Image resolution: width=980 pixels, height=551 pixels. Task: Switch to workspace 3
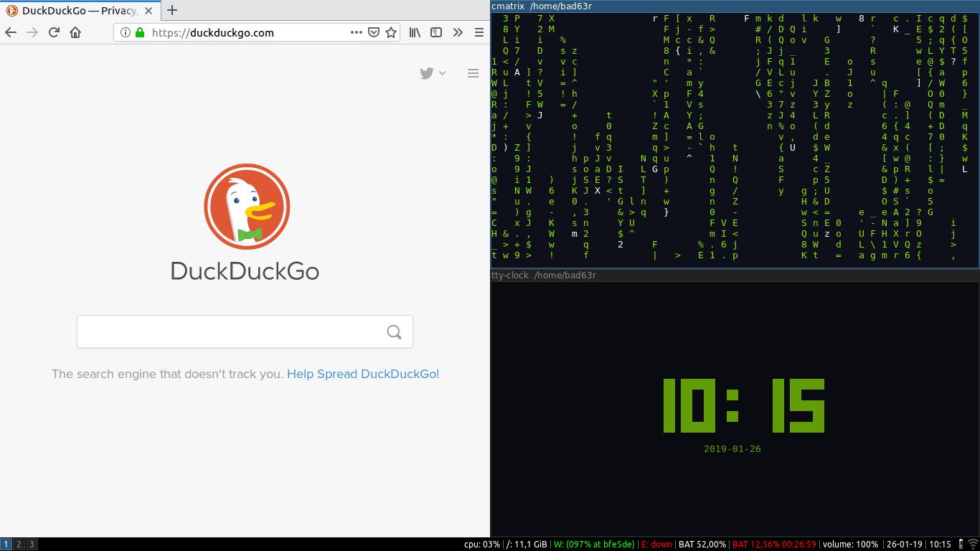[x=32, y=545]
